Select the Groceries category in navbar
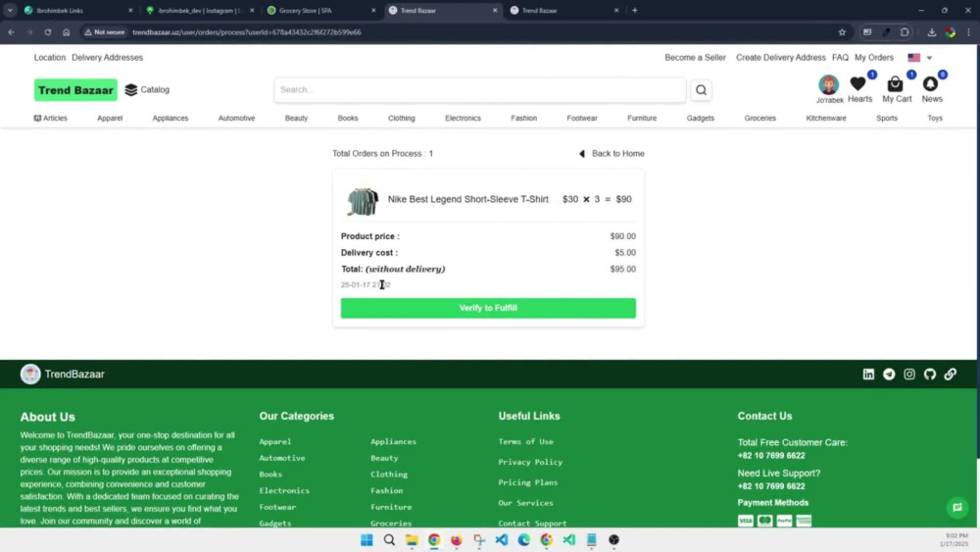The height and width of the screenshot is (552, 980). click(760, 119)
